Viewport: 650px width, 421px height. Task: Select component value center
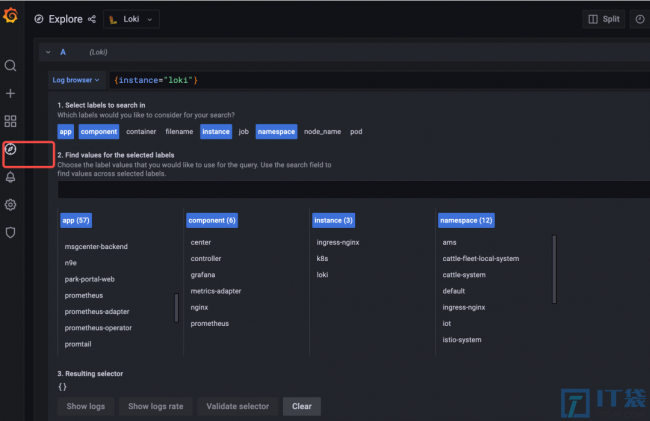tap(201, 242)
